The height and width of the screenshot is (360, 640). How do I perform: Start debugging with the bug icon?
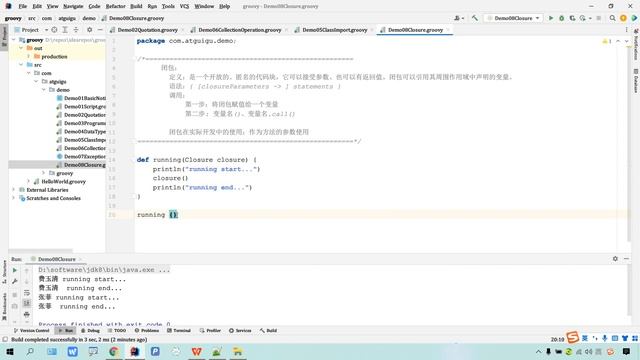coord(562,18)
